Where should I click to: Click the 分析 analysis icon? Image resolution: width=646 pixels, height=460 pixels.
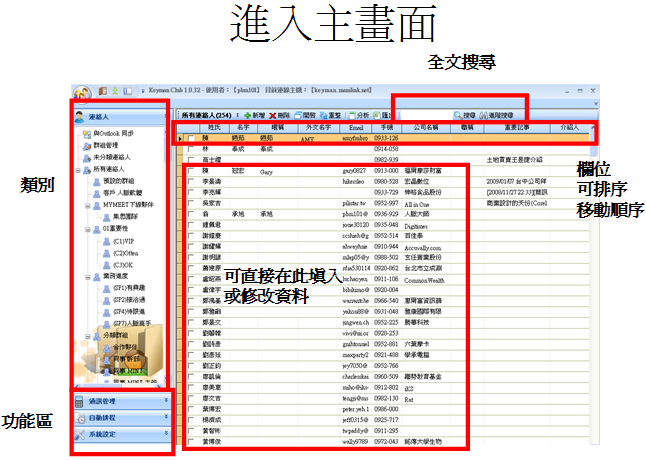coord(352,116)
